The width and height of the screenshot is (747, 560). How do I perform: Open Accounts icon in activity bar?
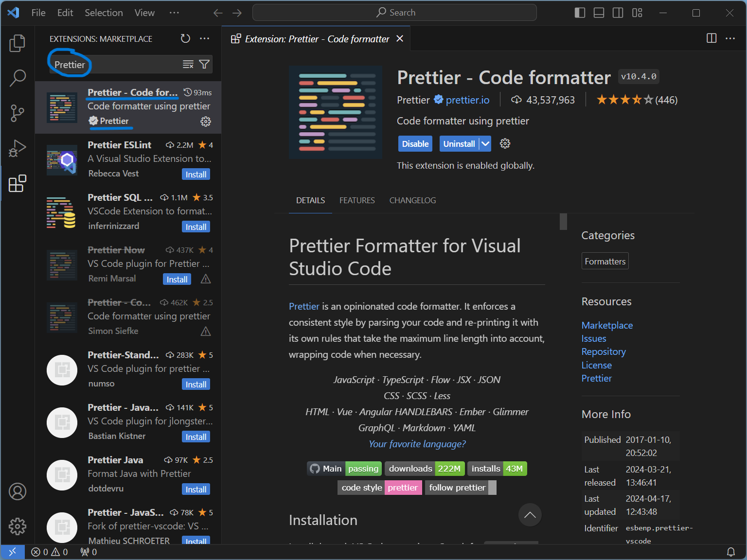[18, 491]
